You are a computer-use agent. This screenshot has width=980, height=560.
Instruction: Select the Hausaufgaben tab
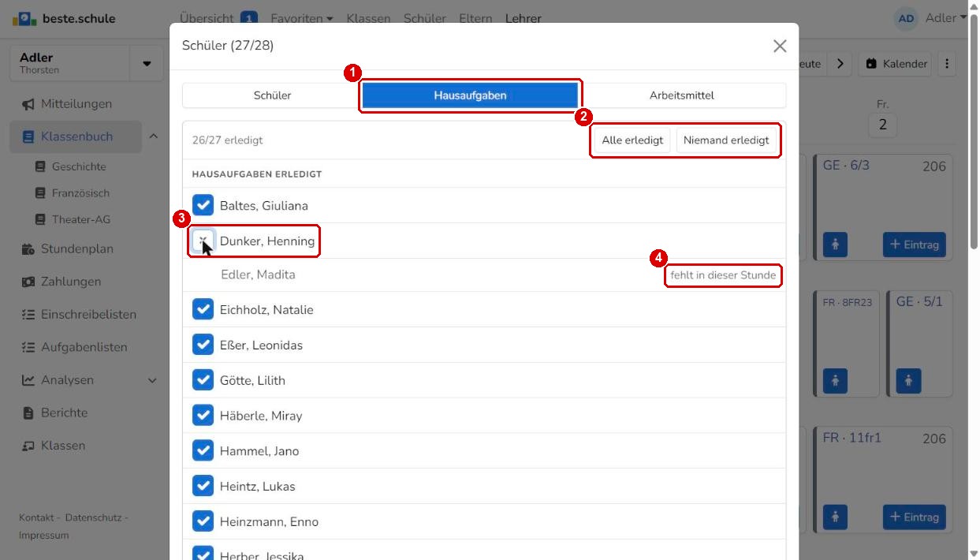coord(470,95)
